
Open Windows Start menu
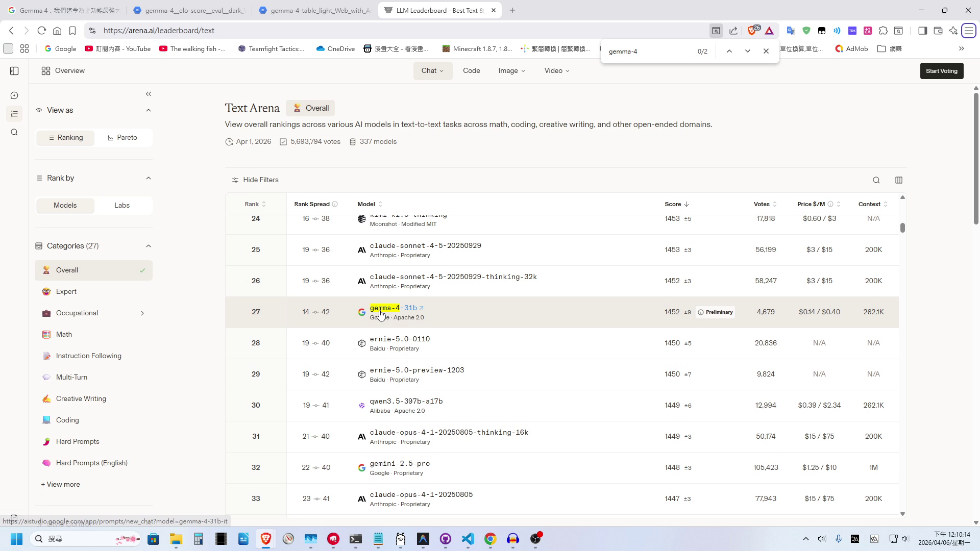(x=16, y=539)
